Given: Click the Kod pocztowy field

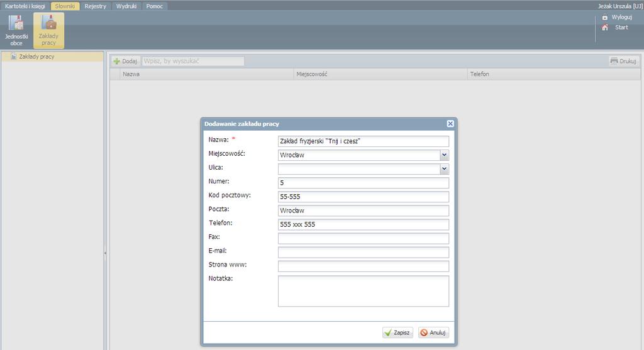Looking at the screenshot, I should click(x=364, y=197).
